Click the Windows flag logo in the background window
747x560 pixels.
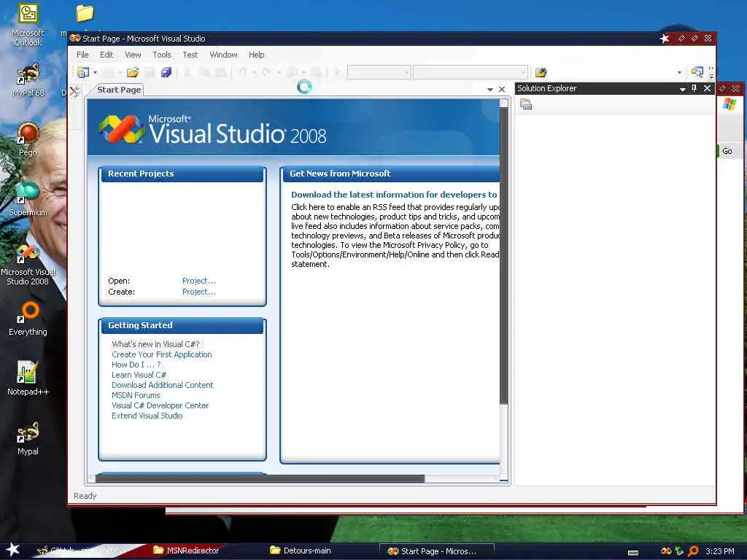[729, 104]
